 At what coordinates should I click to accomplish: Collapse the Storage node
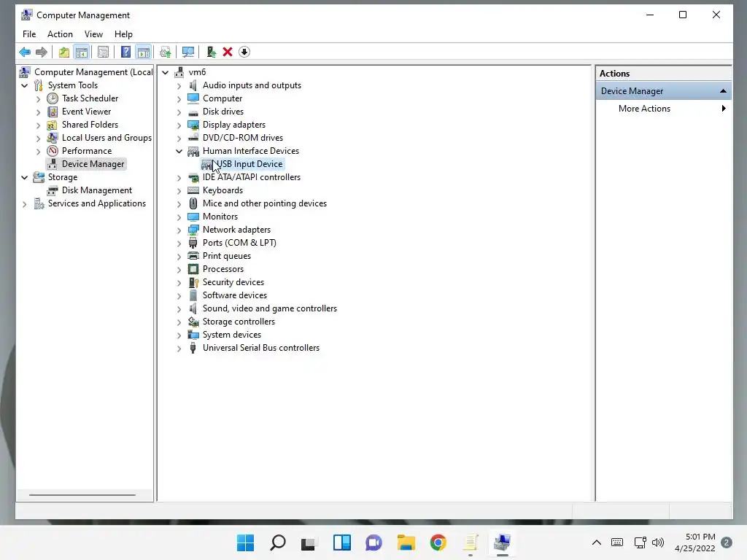pyautogui.click(x=25, y=178)
